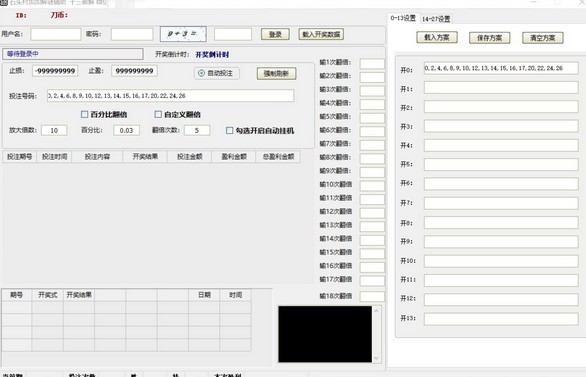Click the 投注金额 column header
Viewport: 586px width, 377px height.
[189, 157]
